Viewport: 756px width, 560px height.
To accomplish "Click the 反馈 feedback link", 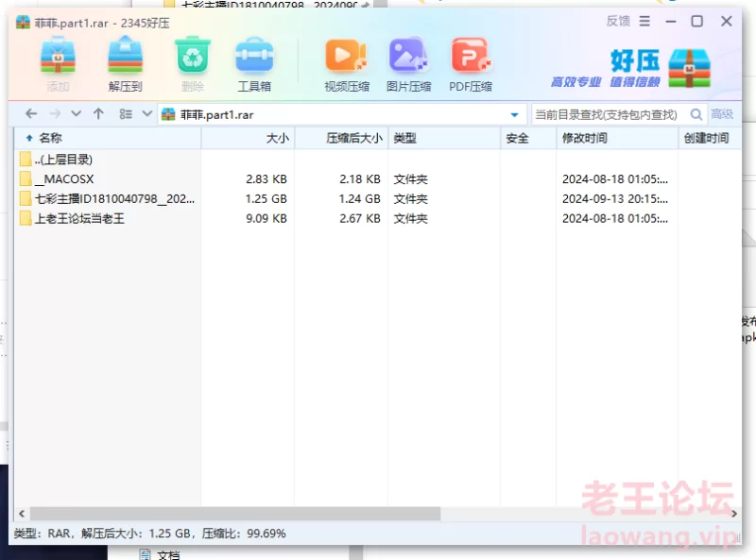I will point(618,21).
